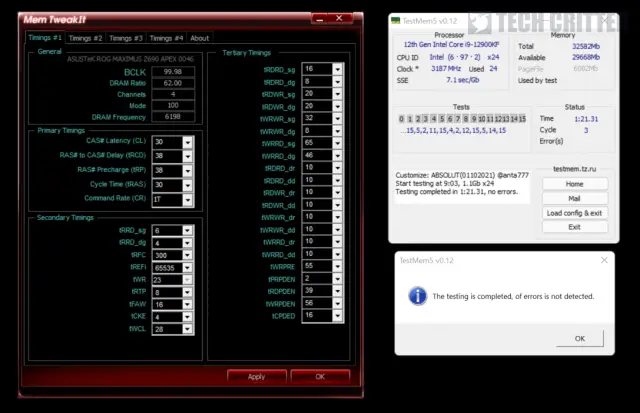
Task: Open the tRDRD_dd dropdown
Action: click(338, 180)
